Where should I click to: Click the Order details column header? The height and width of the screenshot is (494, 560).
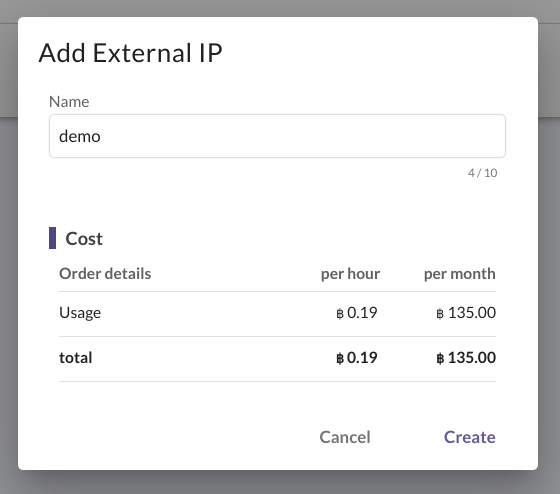[x=105, y=274]
